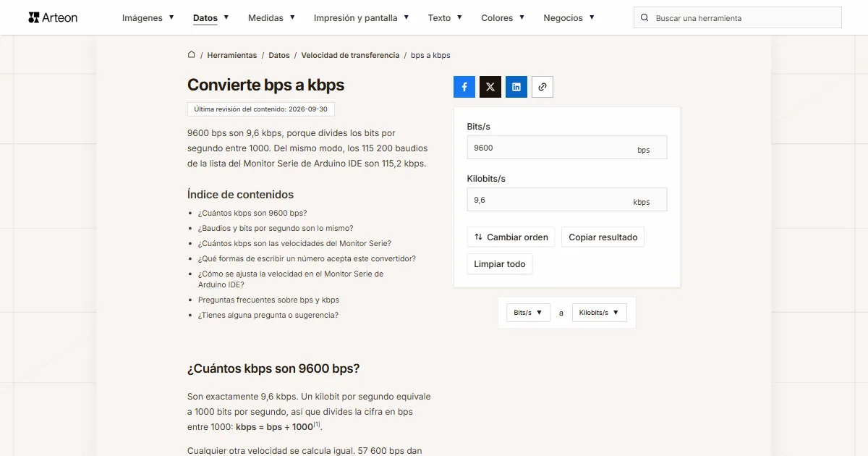868x456 pixels.
Task: Click footnote reference [1] after formula
Action: tap(317, 424)
